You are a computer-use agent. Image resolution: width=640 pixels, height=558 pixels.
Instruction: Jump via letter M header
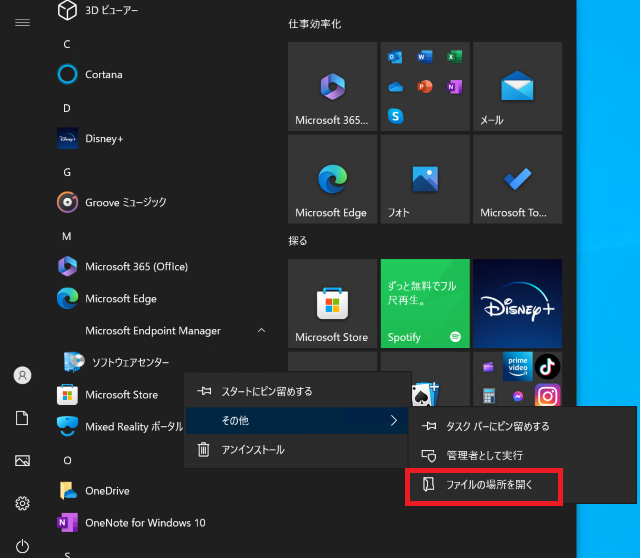click(x=67, y=236)
